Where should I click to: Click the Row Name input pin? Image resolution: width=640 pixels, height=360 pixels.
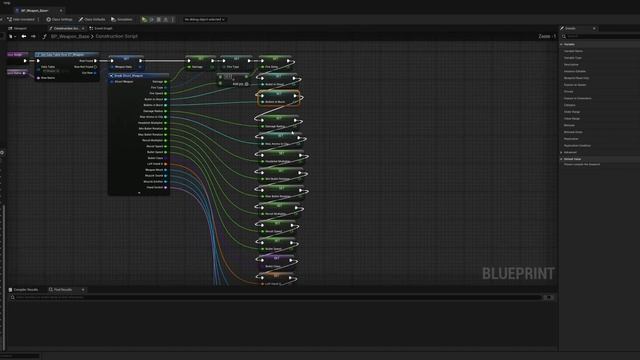[x=38, y=78]
